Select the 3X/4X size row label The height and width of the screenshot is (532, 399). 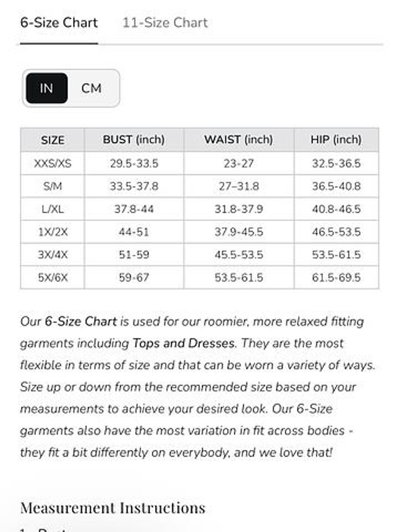tap(52, 255)
